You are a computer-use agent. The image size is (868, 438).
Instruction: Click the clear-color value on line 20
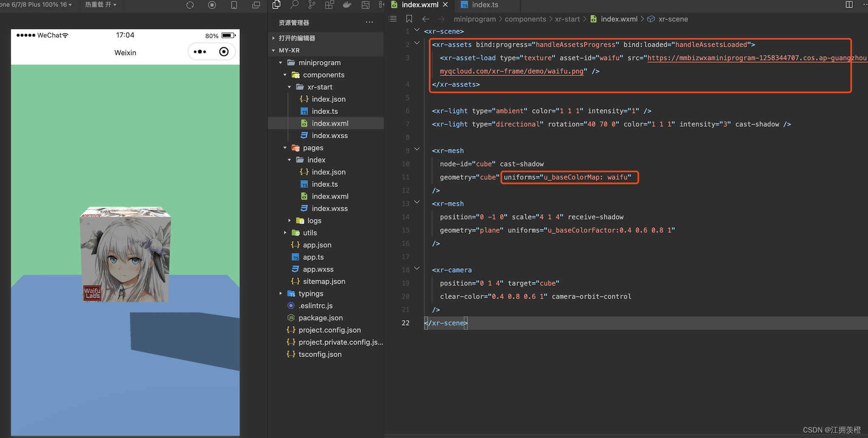[517, 297]
